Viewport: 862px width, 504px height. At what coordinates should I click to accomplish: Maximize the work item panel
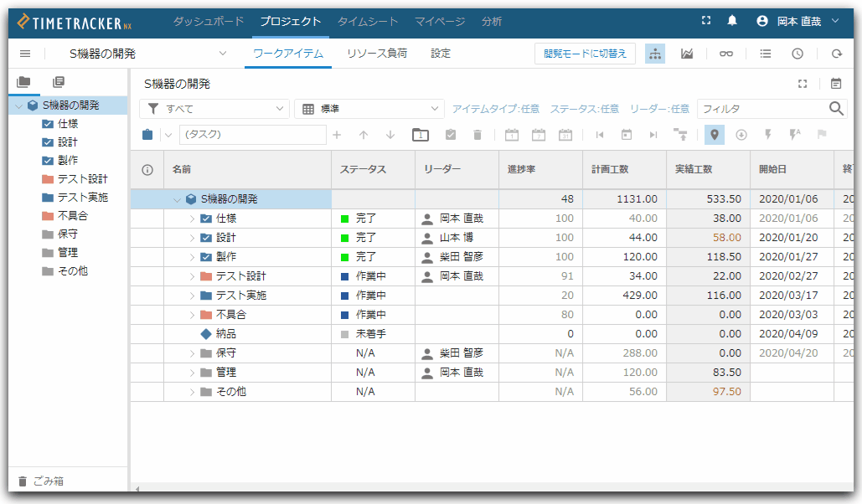pyautogui.click(x=803, y=84)
